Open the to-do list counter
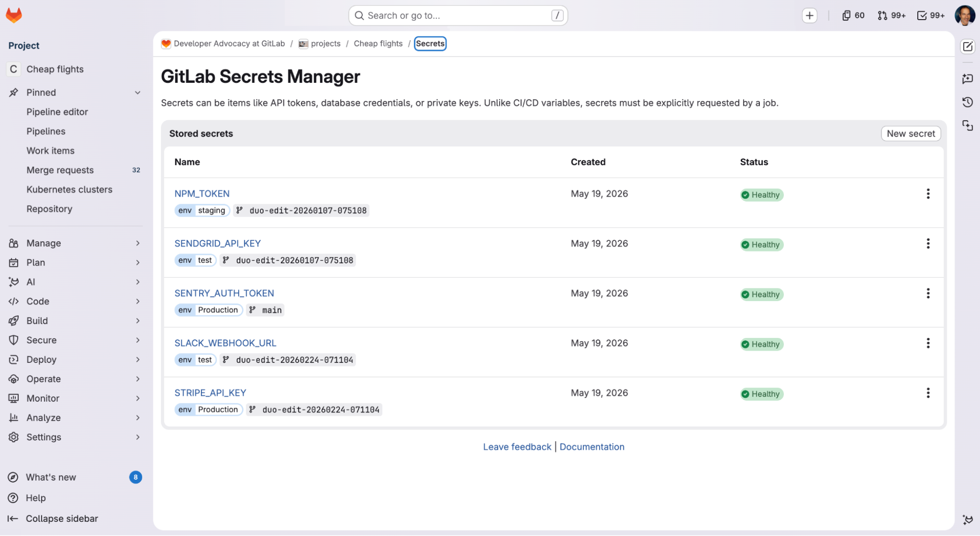The height and width of the screenshot is (536, 980). pos(930,16)
